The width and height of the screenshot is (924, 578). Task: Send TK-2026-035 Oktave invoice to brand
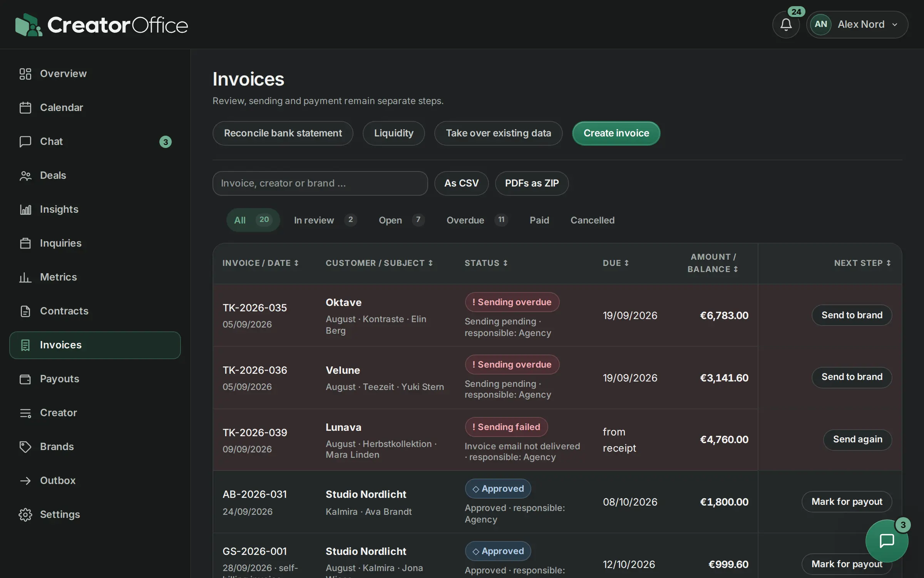pos(852,315)
